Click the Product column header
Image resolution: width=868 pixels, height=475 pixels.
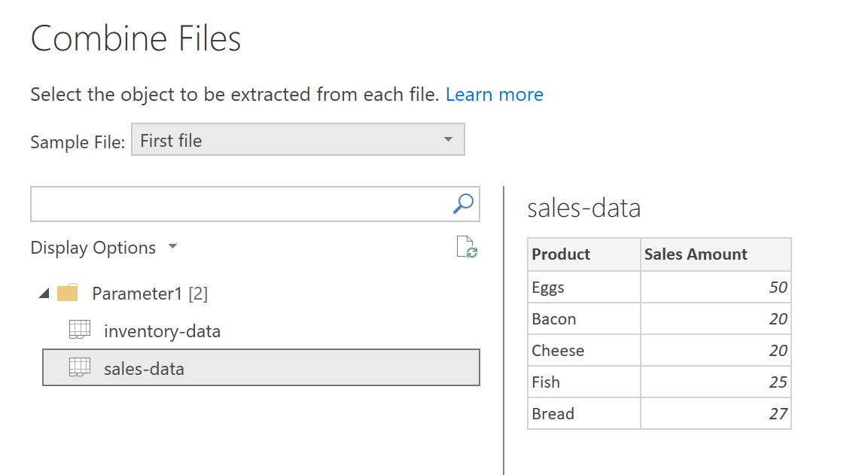[561, 254]
